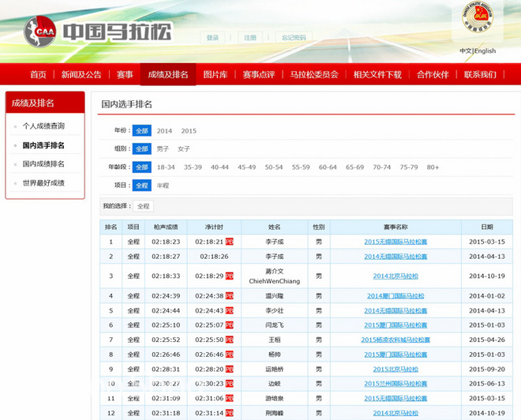Screen dimensions: 521x420
Task: Click the Chinese Athletic Association emblem
Action: pos(478,17)
